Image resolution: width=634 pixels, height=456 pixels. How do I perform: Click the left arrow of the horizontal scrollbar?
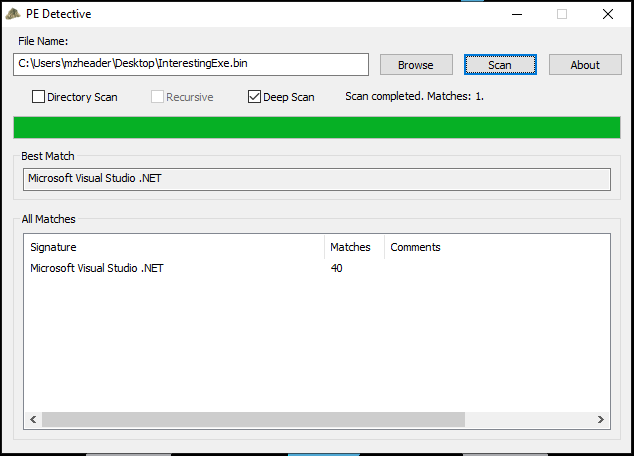tap(33, 419)
